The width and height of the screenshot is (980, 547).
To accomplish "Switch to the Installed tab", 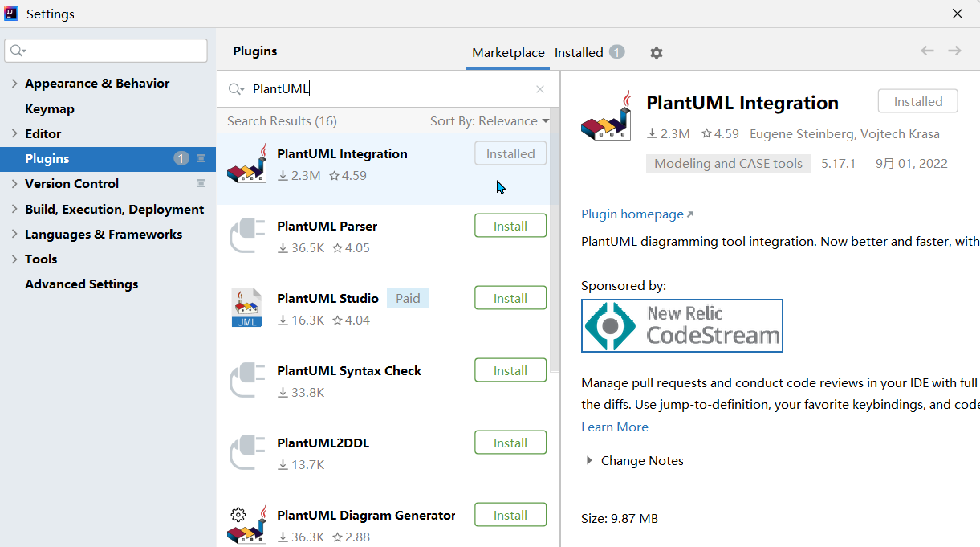I will click(579, 53).
